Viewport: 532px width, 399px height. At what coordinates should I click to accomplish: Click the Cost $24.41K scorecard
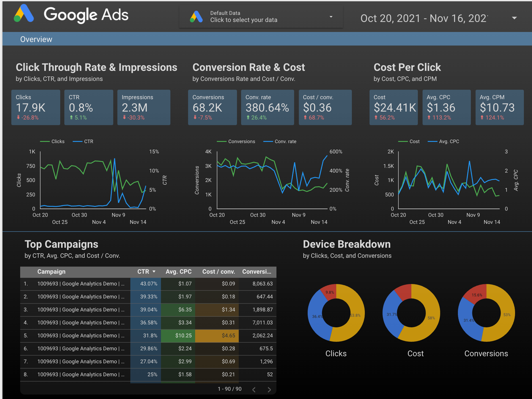point(393,107)
